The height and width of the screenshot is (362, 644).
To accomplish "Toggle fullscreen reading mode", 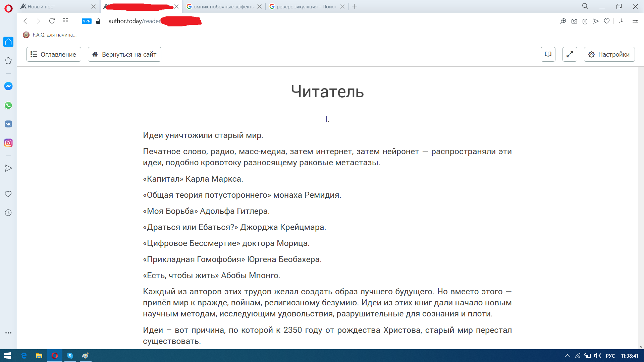I will point(570,54).
